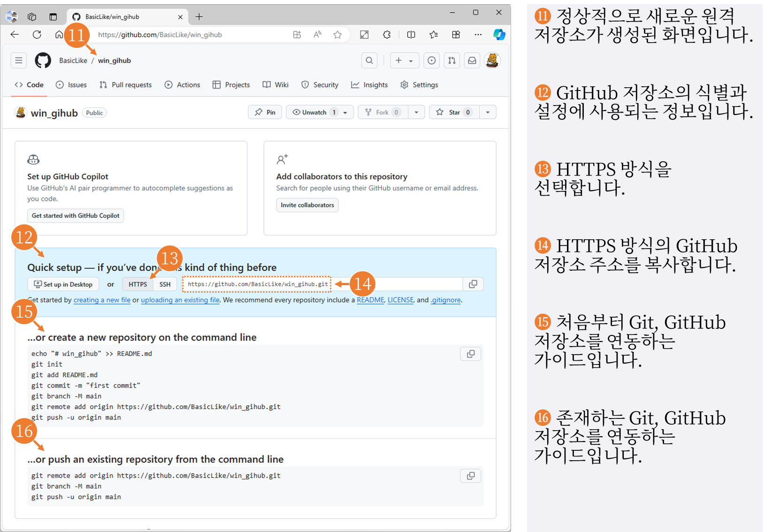765x532 pixels.
Task: Open the LICENSE link
Action: (x=401, y=300)
